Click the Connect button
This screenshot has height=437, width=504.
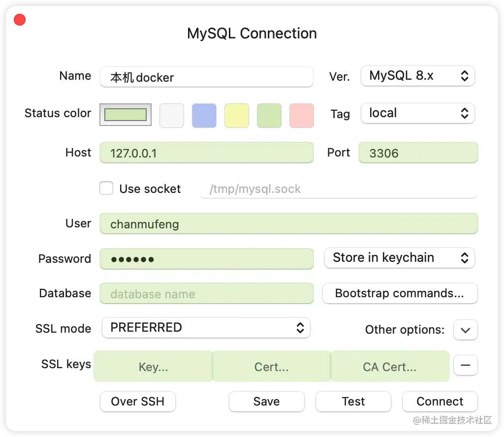tap(440, 402)
